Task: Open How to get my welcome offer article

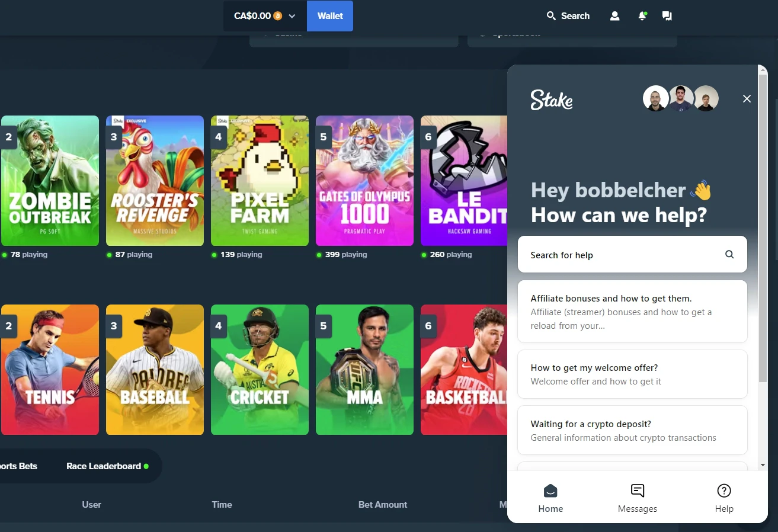Action: (x=632, y=374)
